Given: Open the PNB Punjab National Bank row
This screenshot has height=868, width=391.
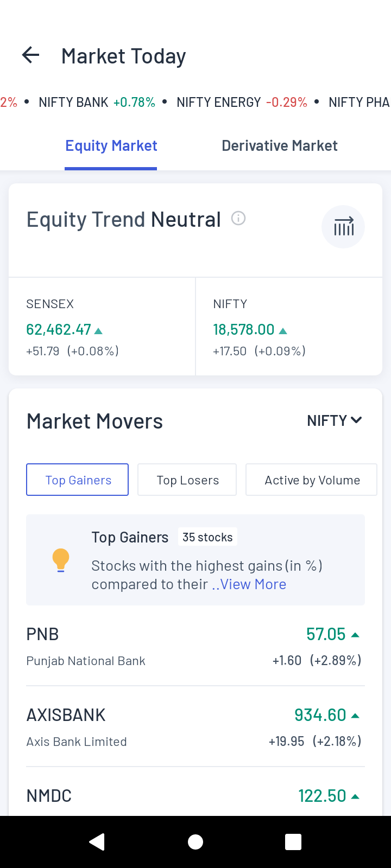Looking at the screenshot, I should 195,646.
